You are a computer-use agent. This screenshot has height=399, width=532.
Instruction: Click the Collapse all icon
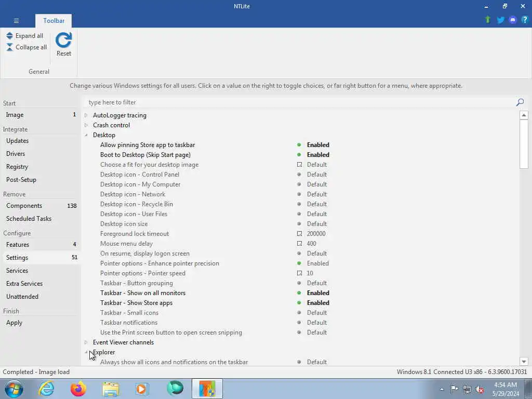(x=9, y=47)
